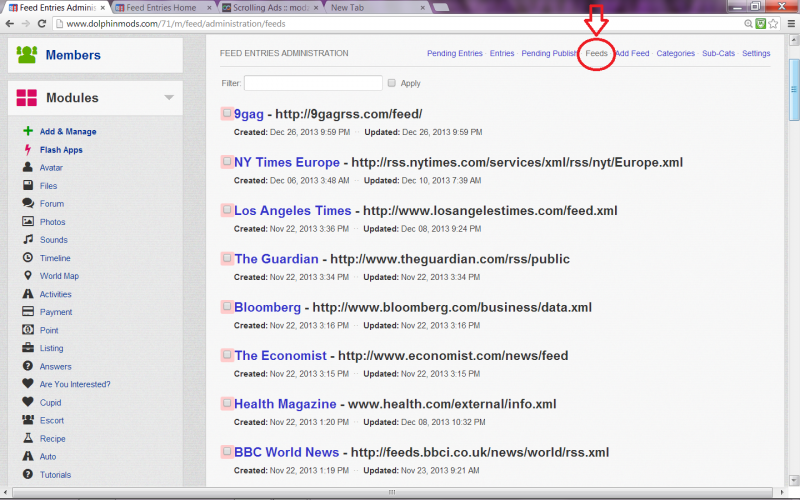Tick the Apply filter checkbox

(x=391, y=83)
